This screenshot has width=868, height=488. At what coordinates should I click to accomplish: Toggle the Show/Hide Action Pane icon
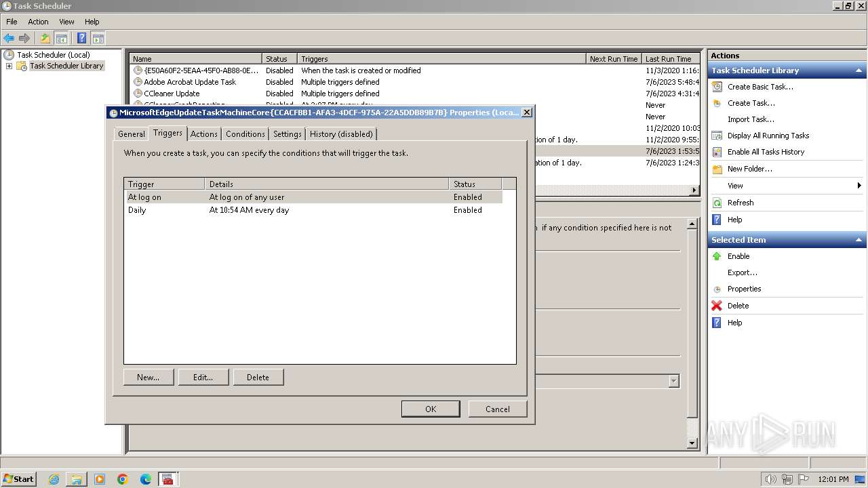(x=98, y=38)
